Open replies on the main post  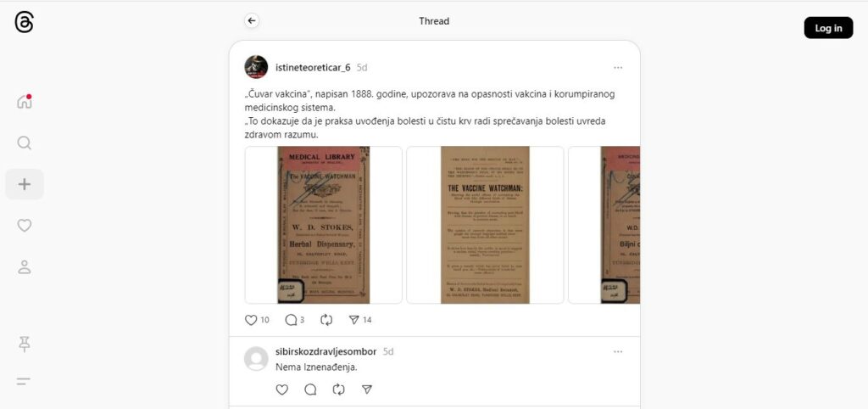pos(292,320)
